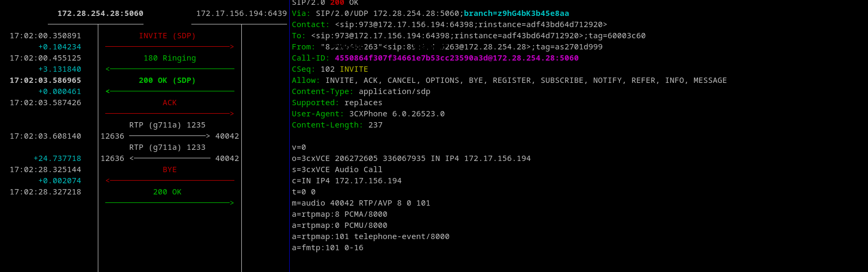
Task: Click the Content-Type application/sdp header
Action: click(361, 92)
